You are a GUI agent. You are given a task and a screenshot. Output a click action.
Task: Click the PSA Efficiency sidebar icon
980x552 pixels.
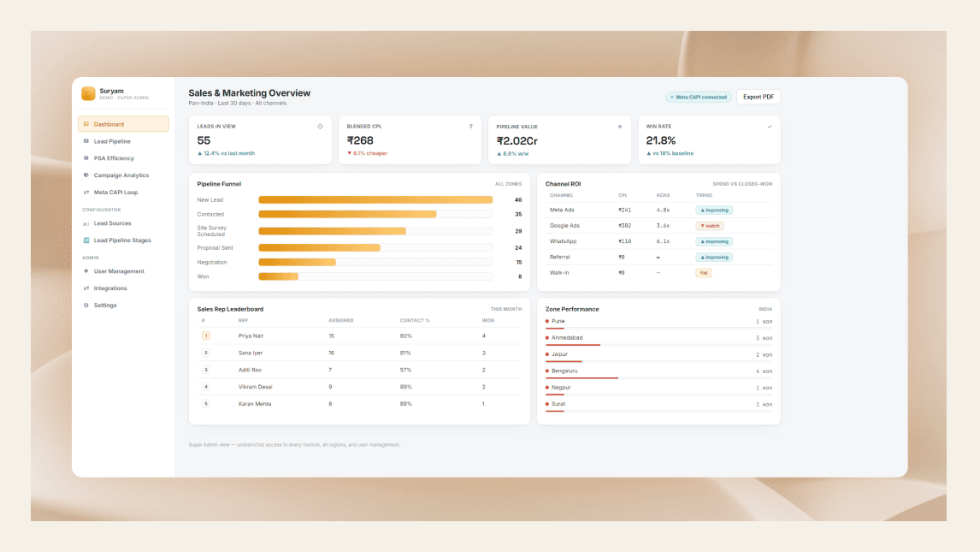(x=86, y=158)
